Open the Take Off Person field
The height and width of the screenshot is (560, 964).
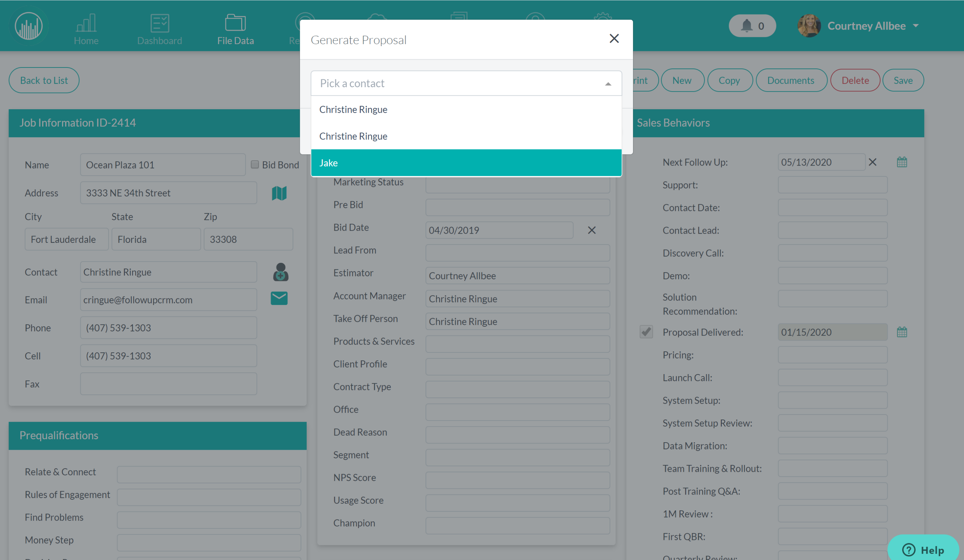coord(518,321)
